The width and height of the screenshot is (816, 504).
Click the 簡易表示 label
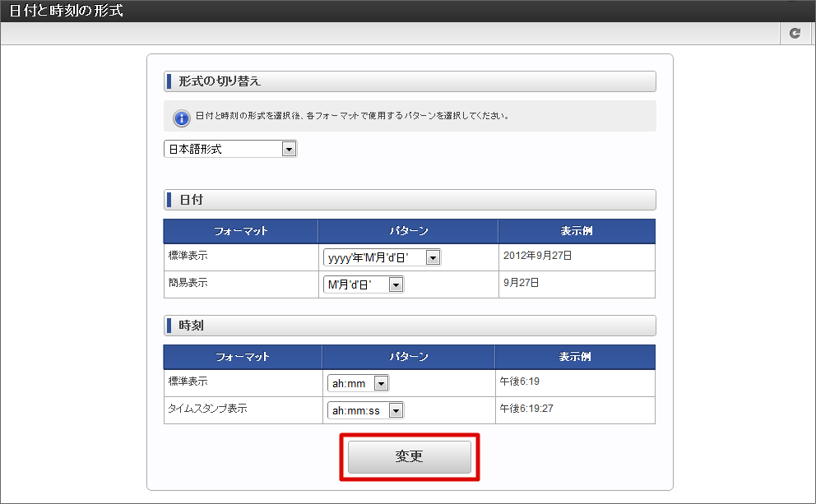tap(188, 283)
